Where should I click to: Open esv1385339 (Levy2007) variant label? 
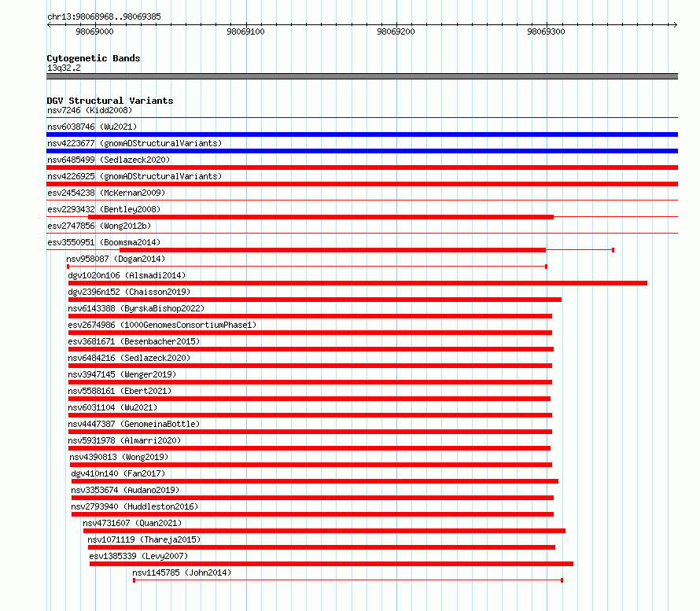138,556
